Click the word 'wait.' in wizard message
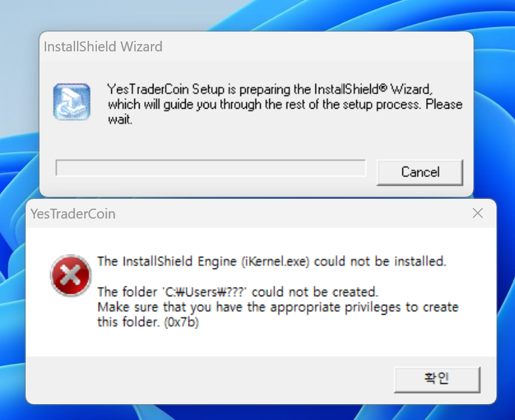This screenshot has width=515, height=420. [x=121, y=119]
